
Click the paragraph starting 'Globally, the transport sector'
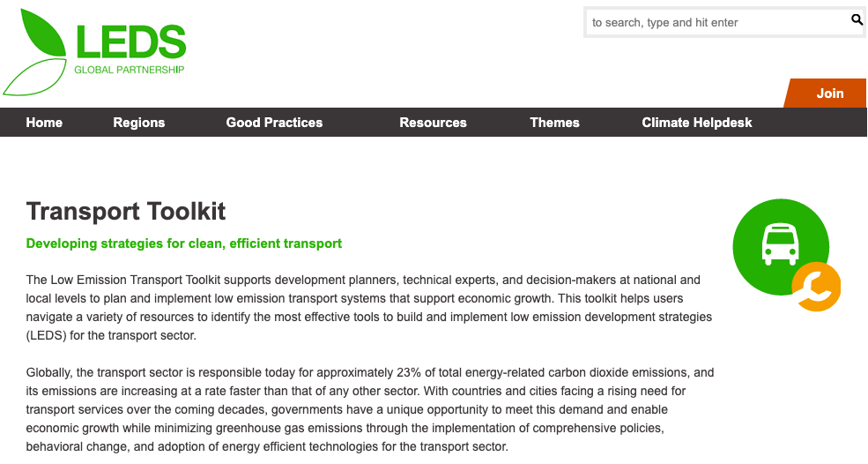pyautogui.click(x=370, y=409)
